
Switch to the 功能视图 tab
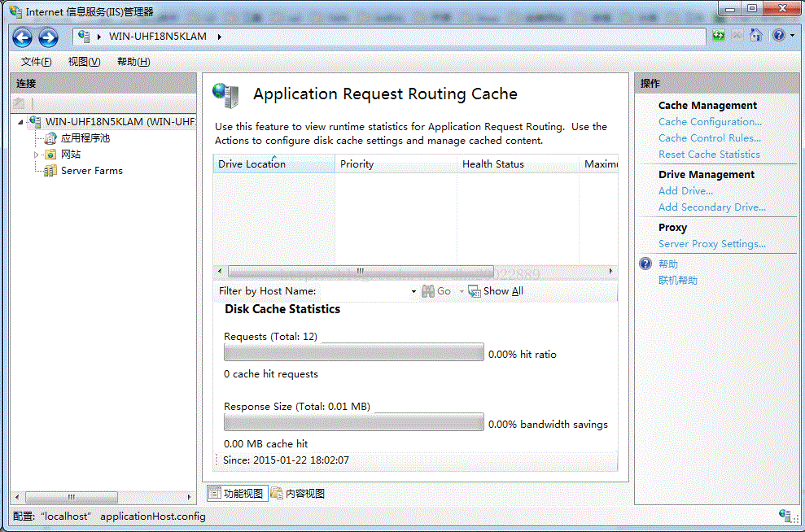237,494
